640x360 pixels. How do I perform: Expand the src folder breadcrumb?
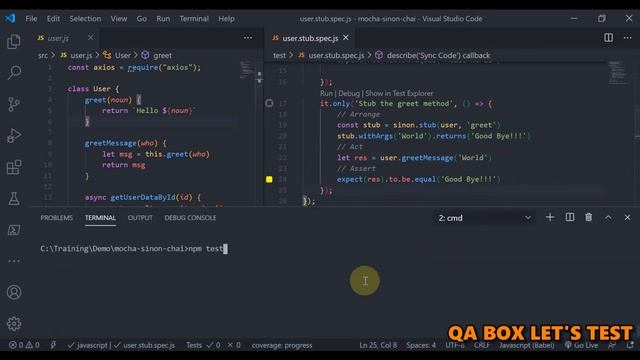(x=43, y=55)
